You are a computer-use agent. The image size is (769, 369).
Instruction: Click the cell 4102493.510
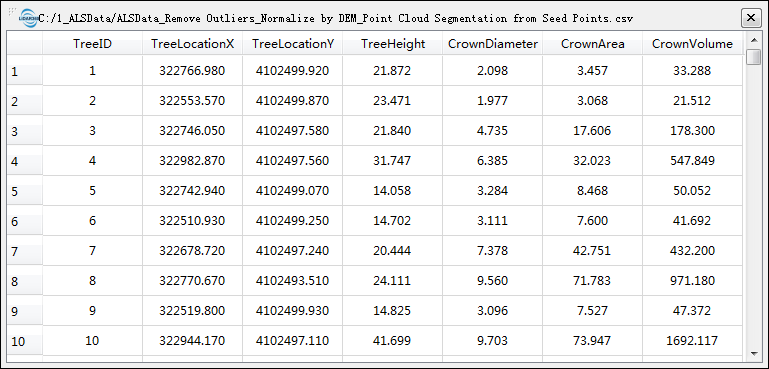coord(293,281)
